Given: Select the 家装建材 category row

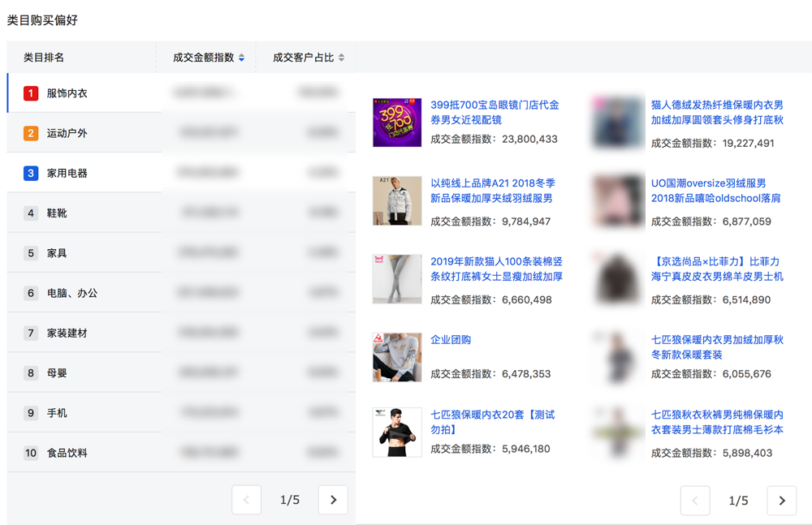Looking at the screenshot, I should (x=181, y=333).
